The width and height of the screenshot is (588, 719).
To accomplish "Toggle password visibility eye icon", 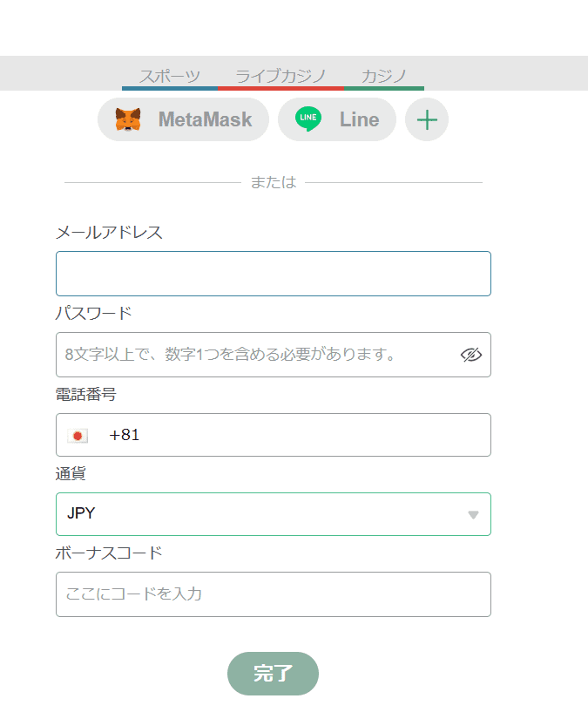I will [471, 355].
